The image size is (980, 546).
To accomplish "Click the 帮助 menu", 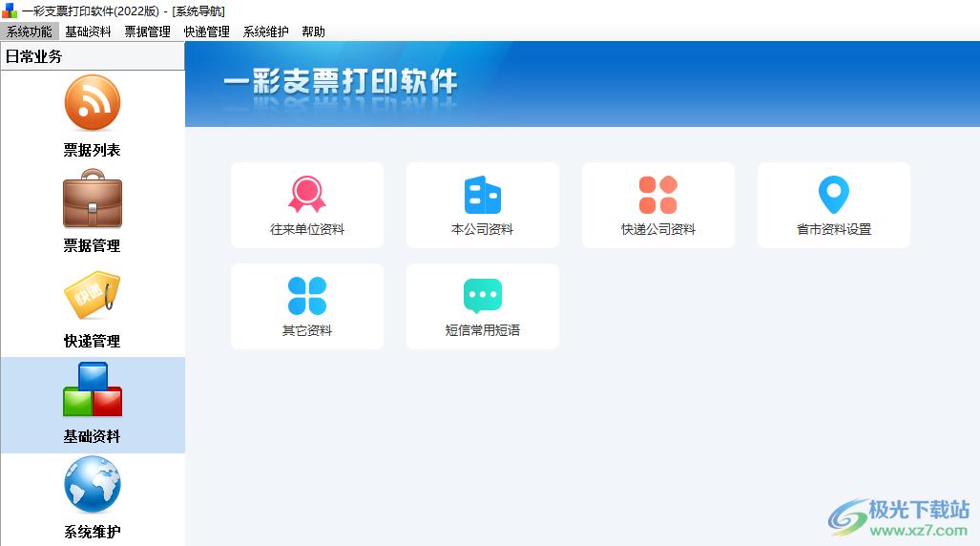I will click(313, 31).
